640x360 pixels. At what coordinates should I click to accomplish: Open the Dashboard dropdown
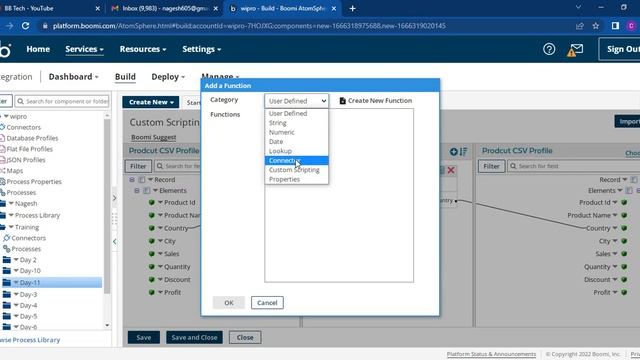[x=73, y=77]
